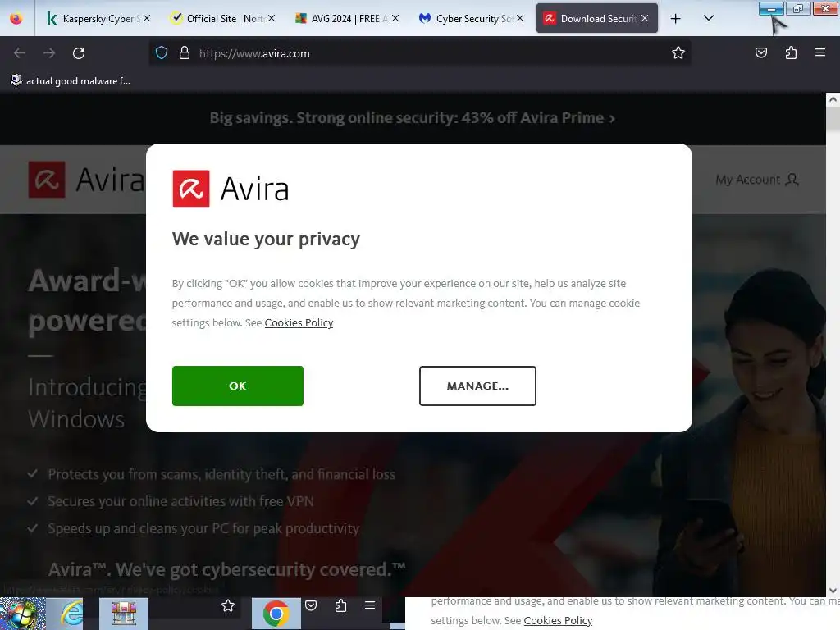Open Firefox application hamburger menu
Viewport: 840px width, 630px height.
click(820, 52)
